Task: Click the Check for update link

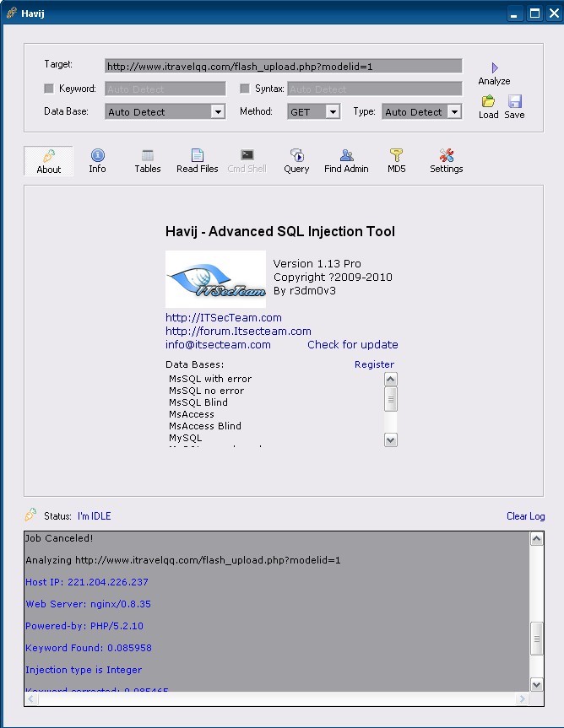Action: pos(353,344)
